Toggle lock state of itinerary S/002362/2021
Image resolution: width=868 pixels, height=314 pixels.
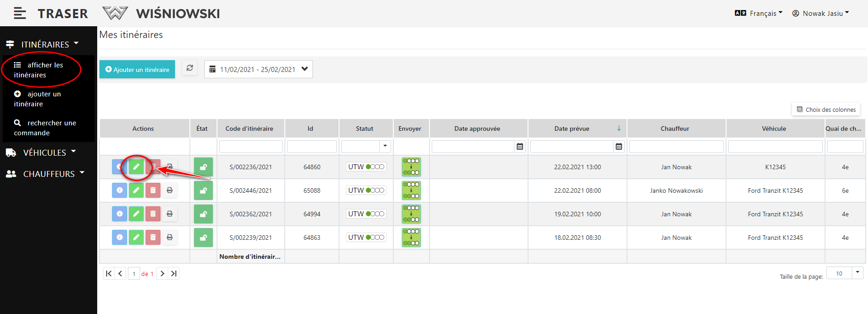203,214
